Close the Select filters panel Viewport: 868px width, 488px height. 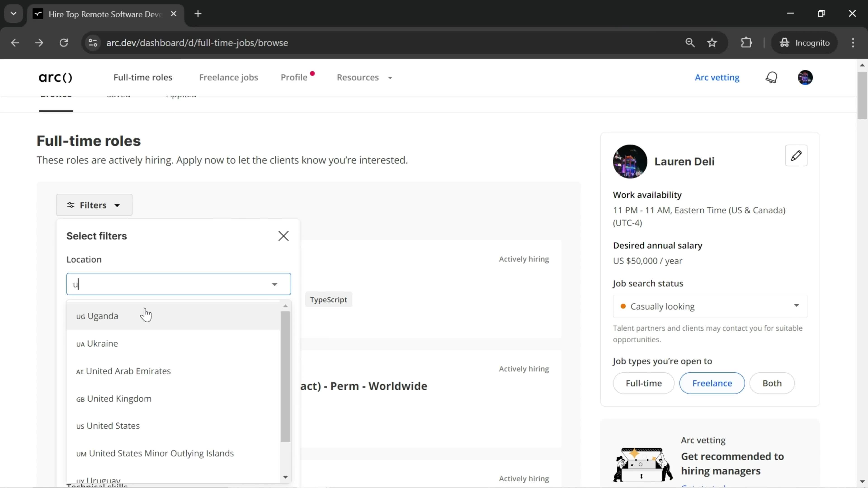point(283,236)
